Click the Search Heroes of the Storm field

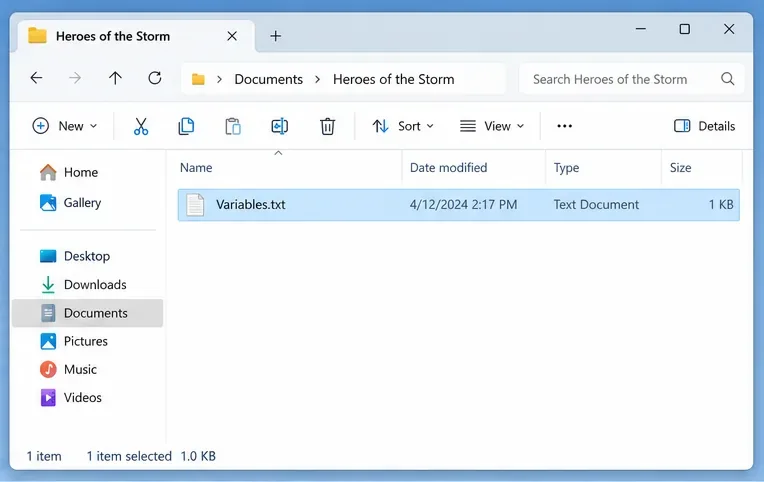click(x=632, y=79)
